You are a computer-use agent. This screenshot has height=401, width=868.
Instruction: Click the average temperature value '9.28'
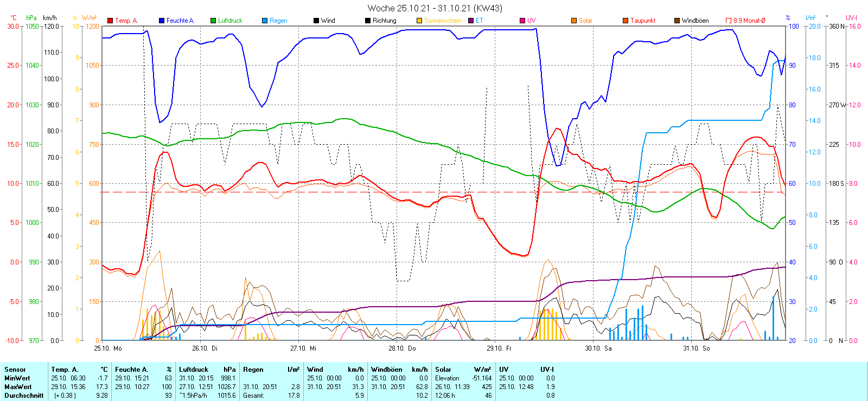point(102,396)
